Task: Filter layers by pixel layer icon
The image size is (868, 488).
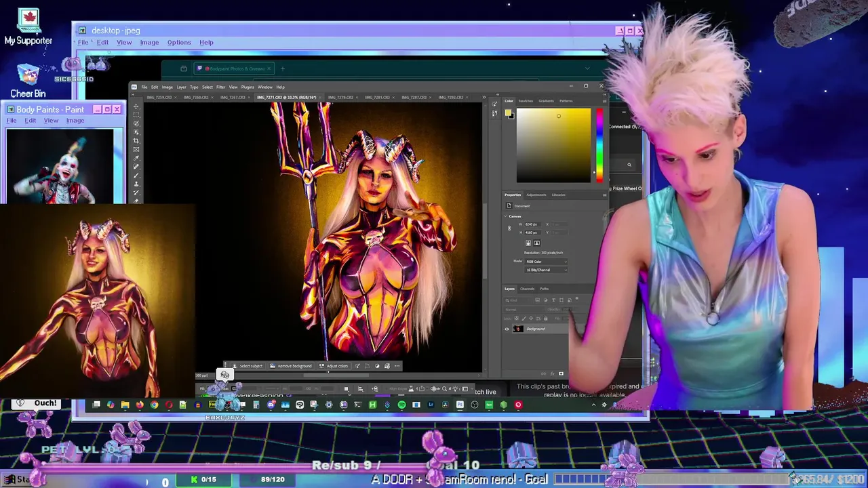Action: tap(537, 300)
